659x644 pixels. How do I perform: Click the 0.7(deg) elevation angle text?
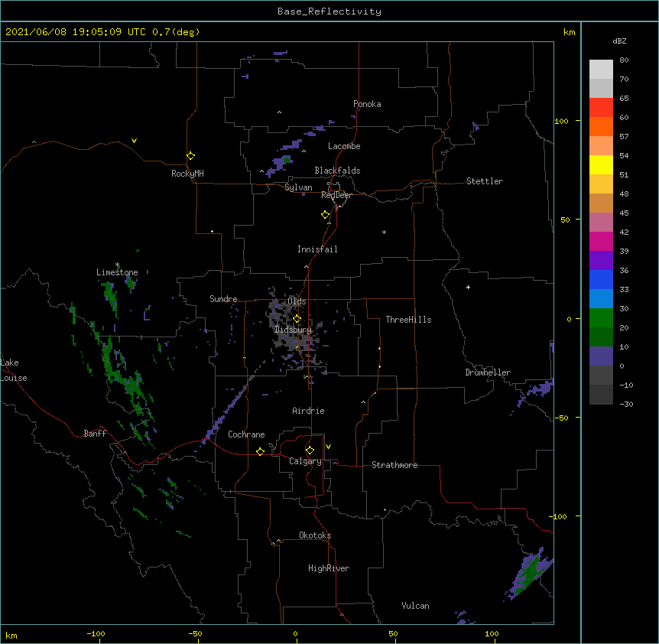[176, 32]
